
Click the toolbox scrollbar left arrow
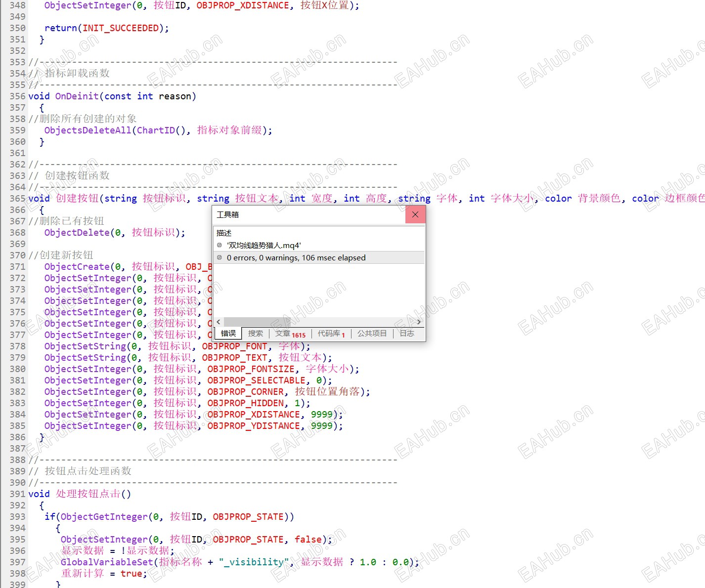[x=219, y=322]
